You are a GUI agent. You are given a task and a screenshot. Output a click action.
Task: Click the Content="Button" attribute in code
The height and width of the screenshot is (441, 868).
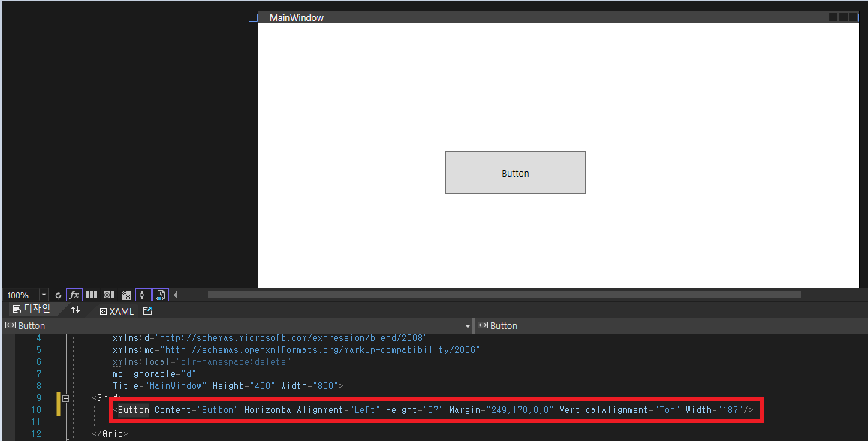(x=197, y=410)
